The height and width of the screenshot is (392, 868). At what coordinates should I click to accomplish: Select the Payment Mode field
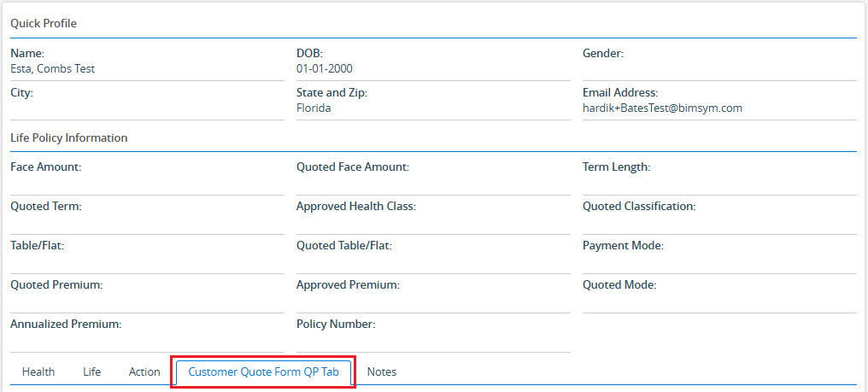point(718,254)
